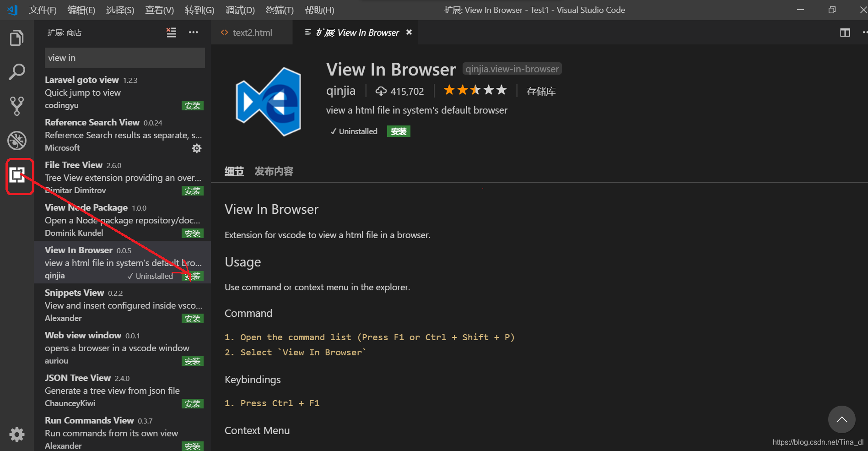Open the 帮助(H) menu
The image size is (868, 451).
[320, 10]
